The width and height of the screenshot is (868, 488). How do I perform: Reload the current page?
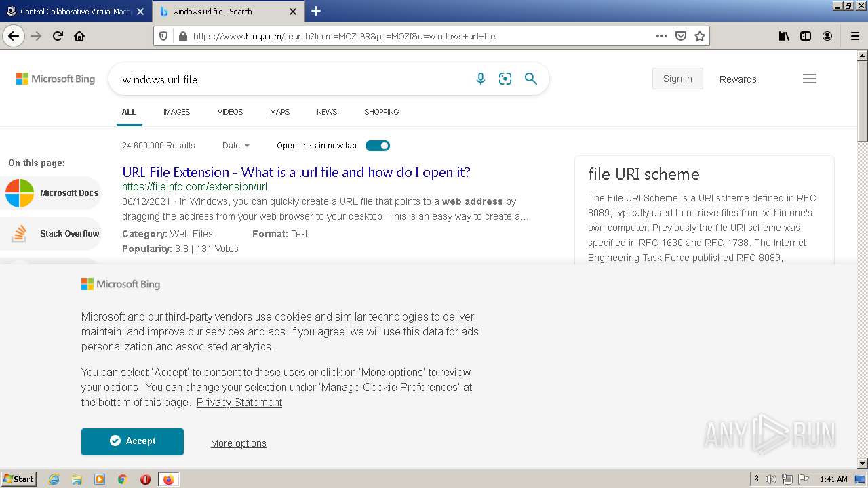[x=58, y=36]
